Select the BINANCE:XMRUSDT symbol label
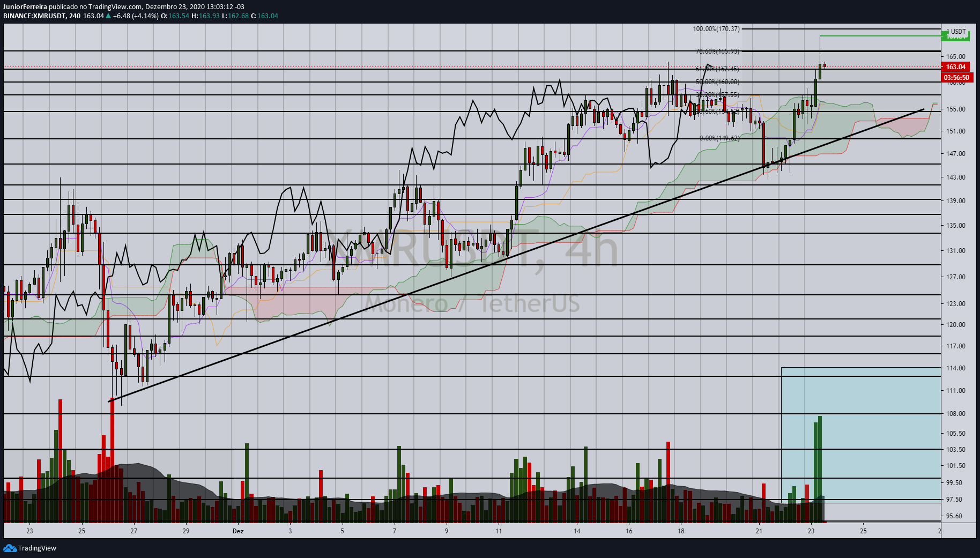Viewport: 980px width, 558px height. point(34,16)
